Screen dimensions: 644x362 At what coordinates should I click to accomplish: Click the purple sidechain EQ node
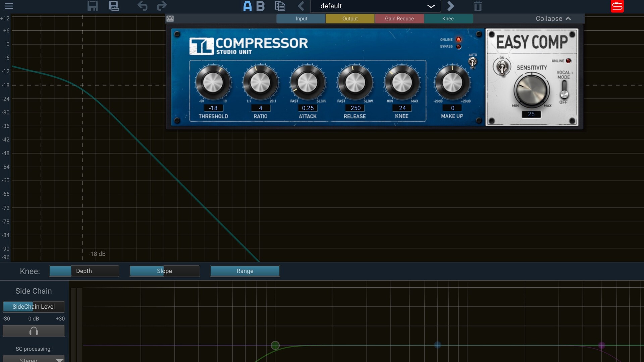click(602, 345)
